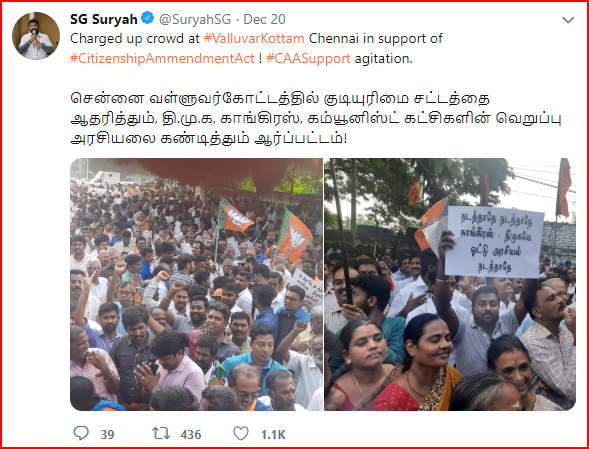Screen dimensions: 589x449
Task: Open SG Suryah's profile avatar
Action: (x=36, y=36)
